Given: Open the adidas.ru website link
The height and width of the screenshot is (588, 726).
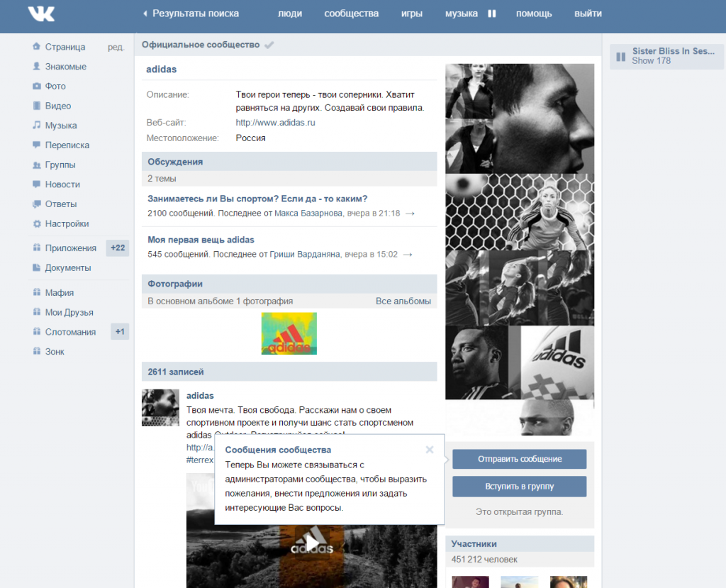Looking at the screenshot, I should pyautogui.click(x=275, y=123).
